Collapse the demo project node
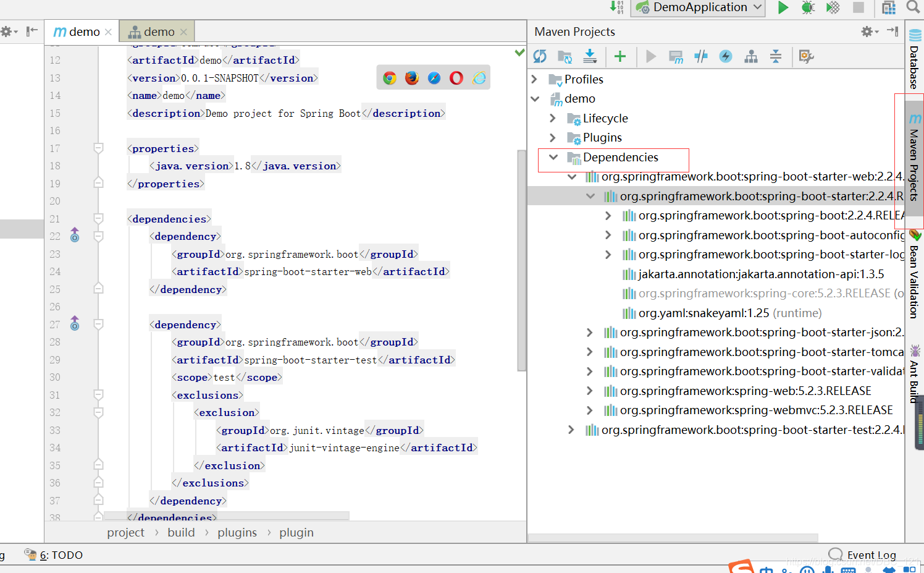Image resolution: width=924 pixels, height=573 pixels. tap(535, 99)
